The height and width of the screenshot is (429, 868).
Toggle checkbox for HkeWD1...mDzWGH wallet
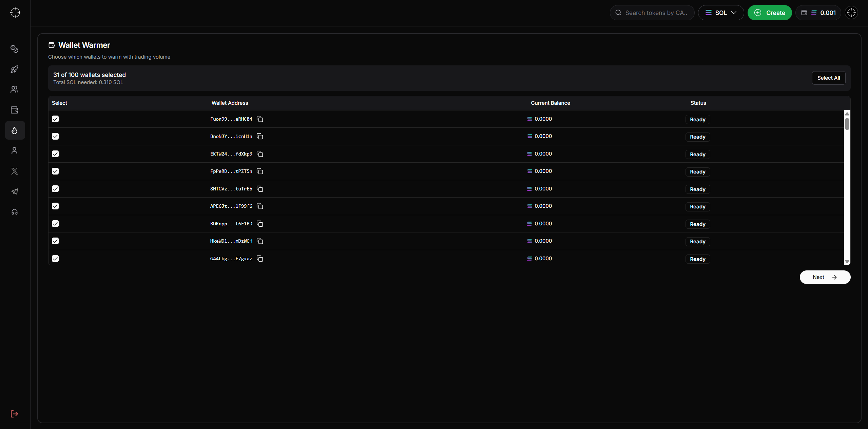[x=55, y=241]
